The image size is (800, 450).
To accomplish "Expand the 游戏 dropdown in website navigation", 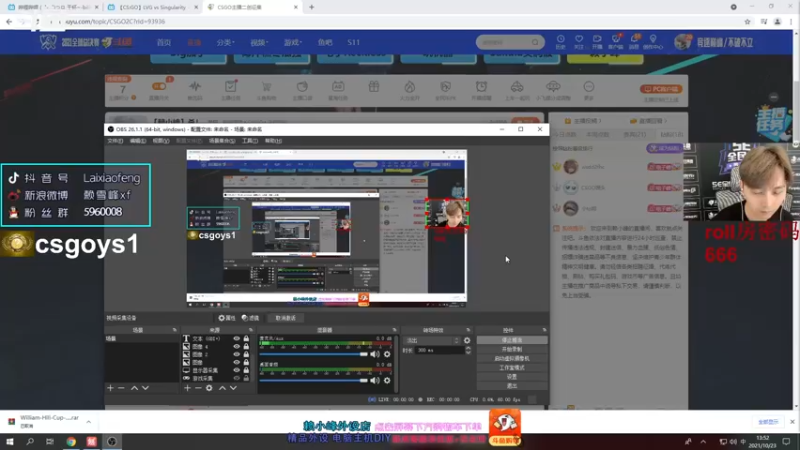I will pyautogui.click(x=293, y=42).
